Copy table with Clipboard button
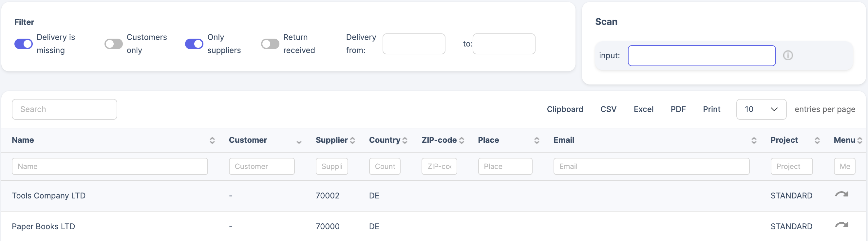This screenshot has width=868, height=241. click(565, 109)
